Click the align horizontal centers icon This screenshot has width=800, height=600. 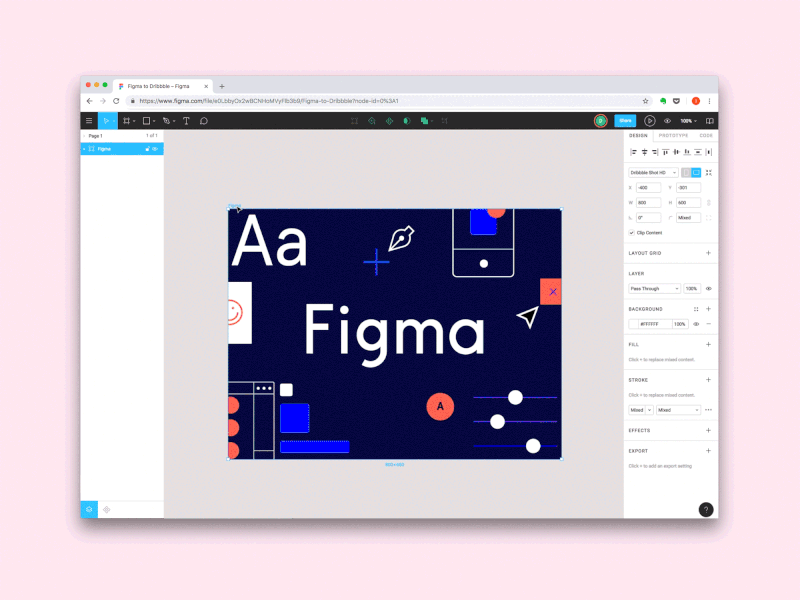click(x=644, y=152)
